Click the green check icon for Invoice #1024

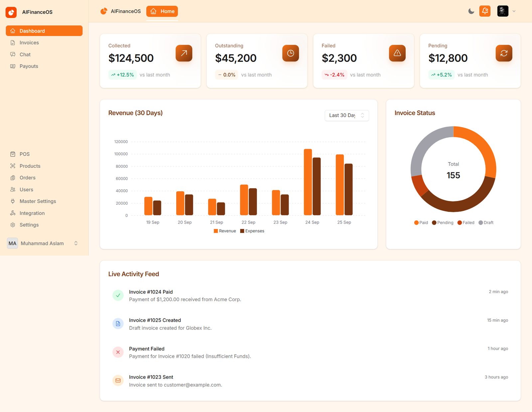pos(118,295)
